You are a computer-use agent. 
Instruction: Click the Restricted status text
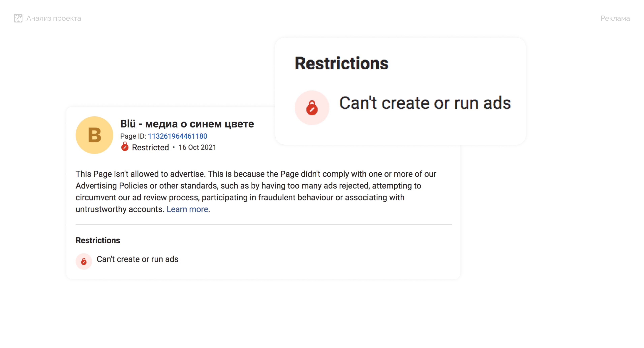[x=150, y=147]
